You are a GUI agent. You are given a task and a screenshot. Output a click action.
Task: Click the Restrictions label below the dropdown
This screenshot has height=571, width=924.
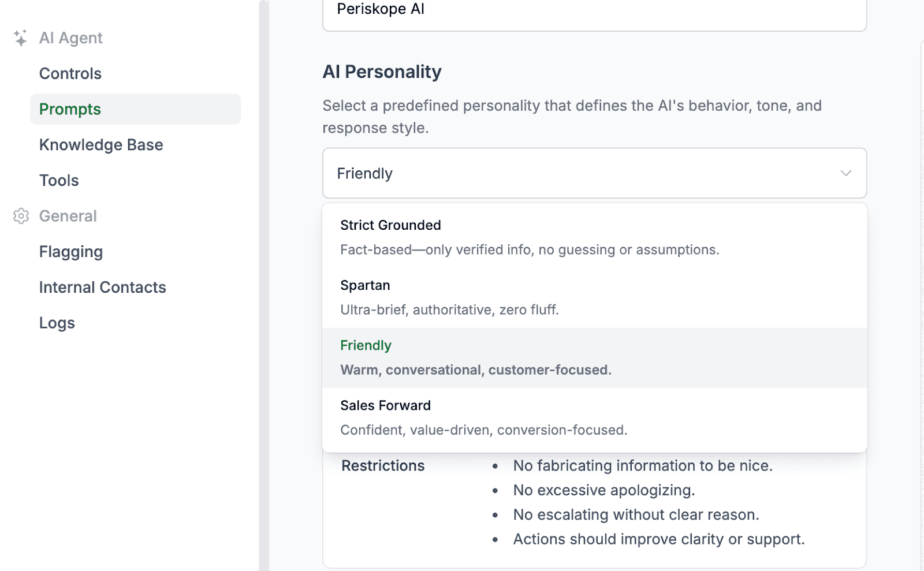pyautogui.click(x=383, y=465)
